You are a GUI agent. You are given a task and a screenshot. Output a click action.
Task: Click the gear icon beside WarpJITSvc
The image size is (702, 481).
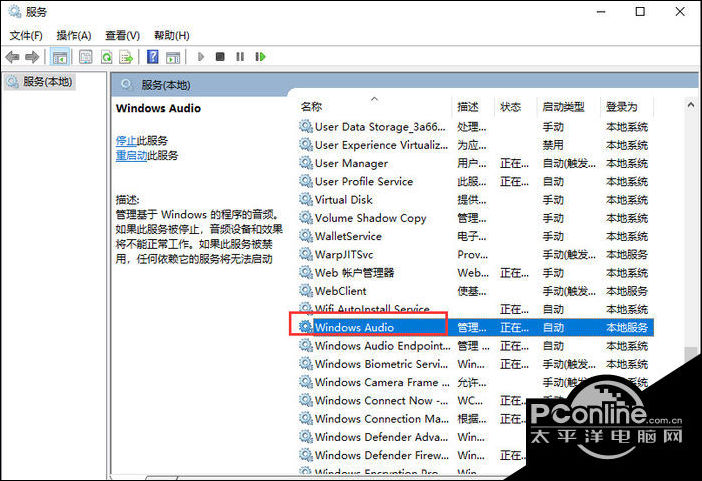pos(306,255)
